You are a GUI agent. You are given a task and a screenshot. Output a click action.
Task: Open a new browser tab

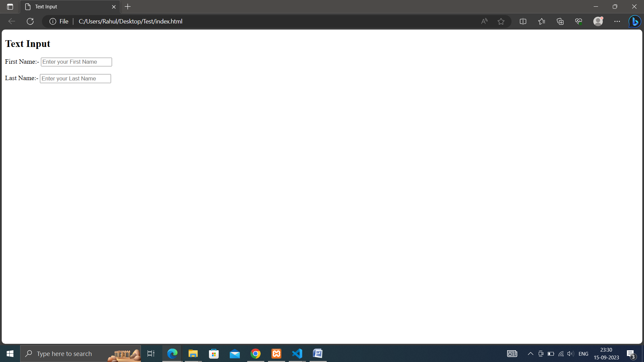[x=128, y=7]
